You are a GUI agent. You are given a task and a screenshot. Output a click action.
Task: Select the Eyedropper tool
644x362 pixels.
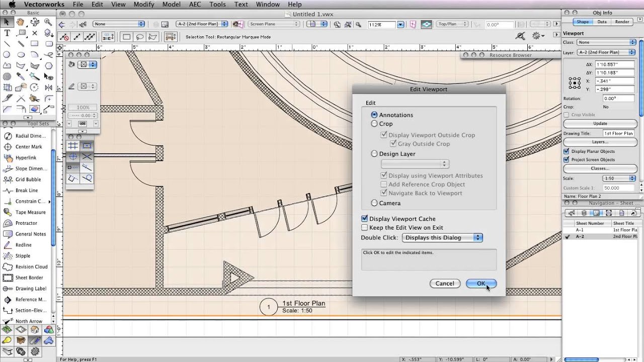21,76
